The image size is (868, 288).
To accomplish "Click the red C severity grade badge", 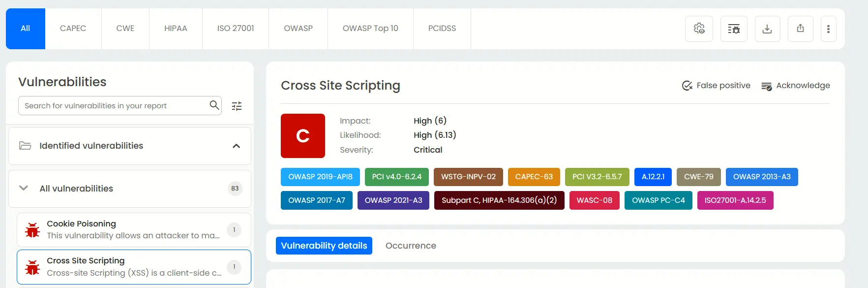I will point(303,136).
